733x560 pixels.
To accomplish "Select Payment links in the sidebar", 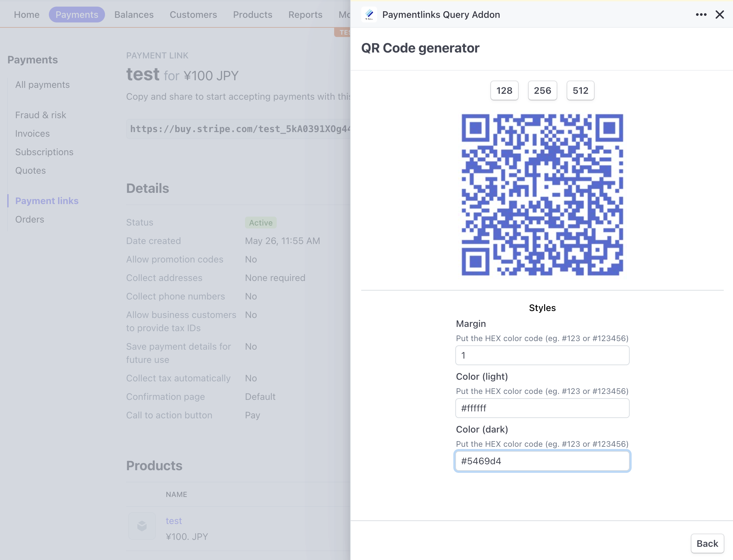I will (47, 201).
